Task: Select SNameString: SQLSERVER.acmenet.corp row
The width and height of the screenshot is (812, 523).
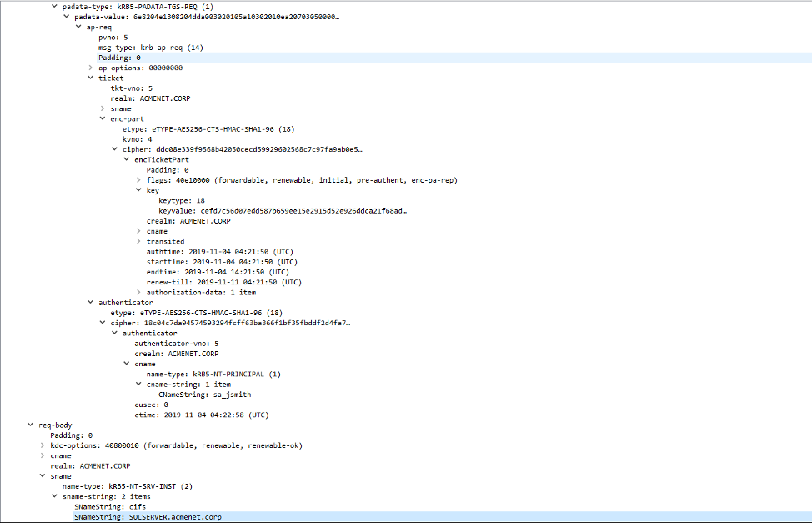Action: click(148, 517)
